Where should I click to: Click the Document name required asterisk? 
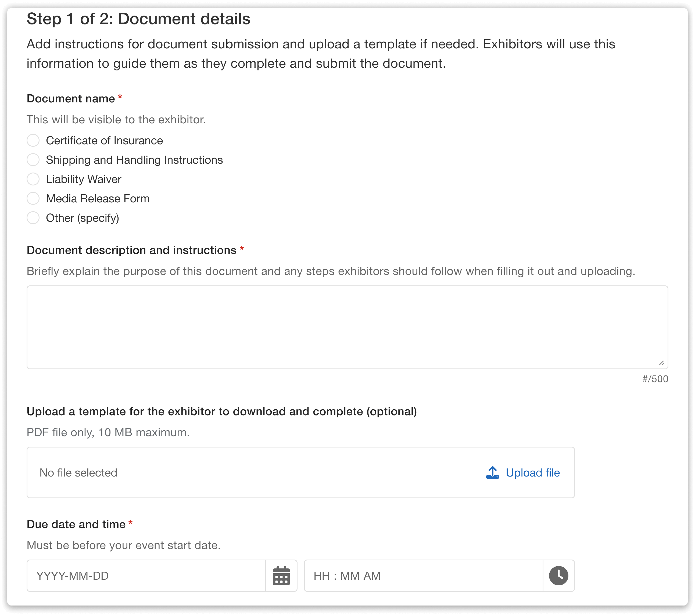pos(120,98)
